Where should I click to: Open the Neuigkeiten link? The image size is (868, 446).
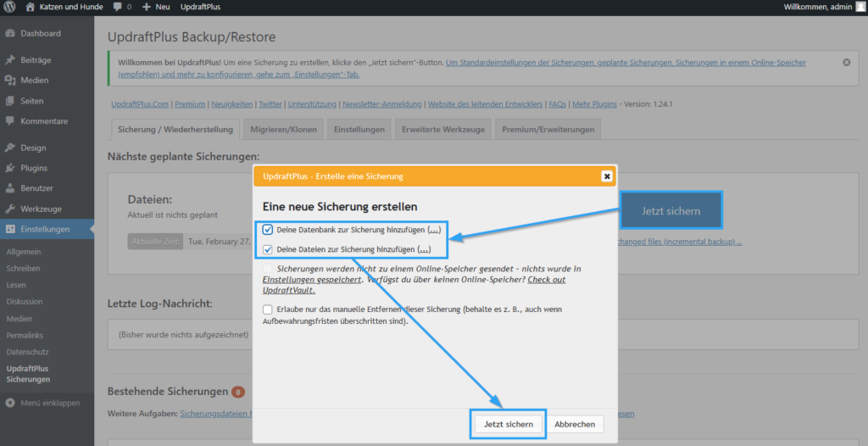[x=232, y=103]
